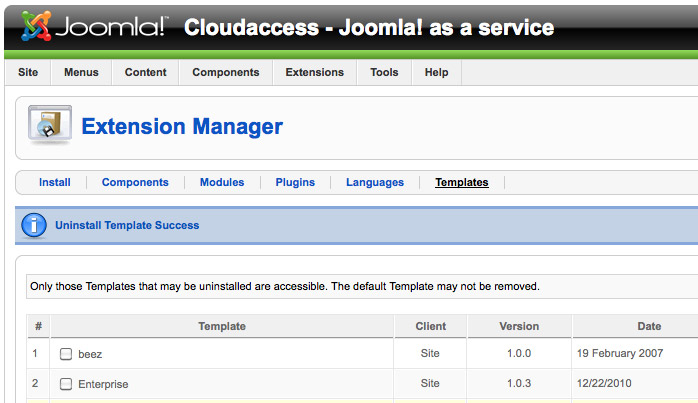Screen dimensions: 698x403
Task: Click the # column header
Action: [x=39, y=326]
